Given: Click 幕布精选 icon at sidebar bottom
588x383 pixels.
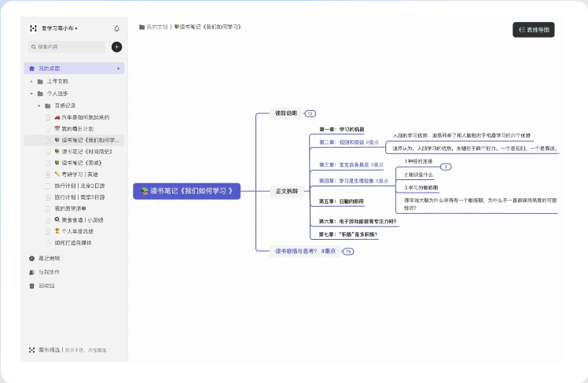Looking at the screenshot, I should click(x=32, y=350).
